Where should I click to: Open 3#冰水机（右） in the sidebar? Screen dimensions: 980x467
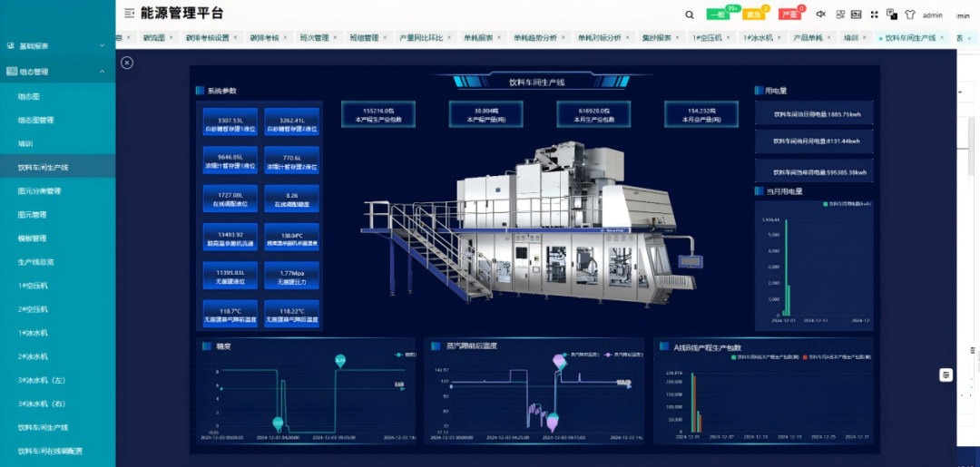click(41, 404)
